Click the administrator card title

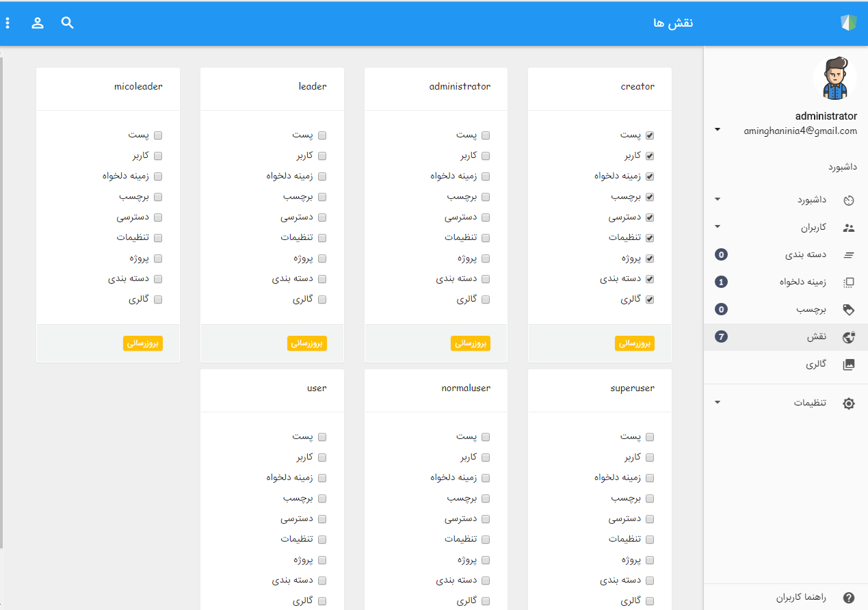pos(460,87)
